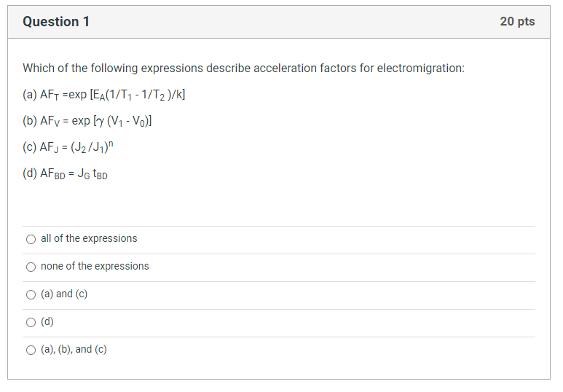Click the electromigration question prompt text
Image resolution: width=563 pixels, height=392 pixels.
point(243,68)
